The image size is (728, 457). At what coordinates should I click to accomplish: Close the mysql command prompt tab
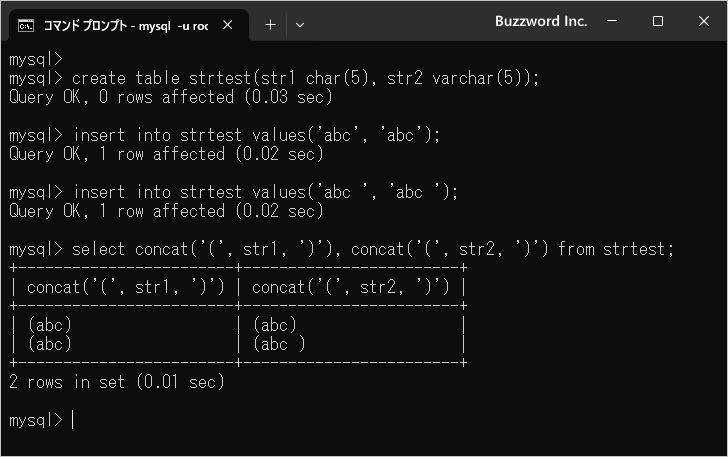pyautogui.click(x=228, y=25)
